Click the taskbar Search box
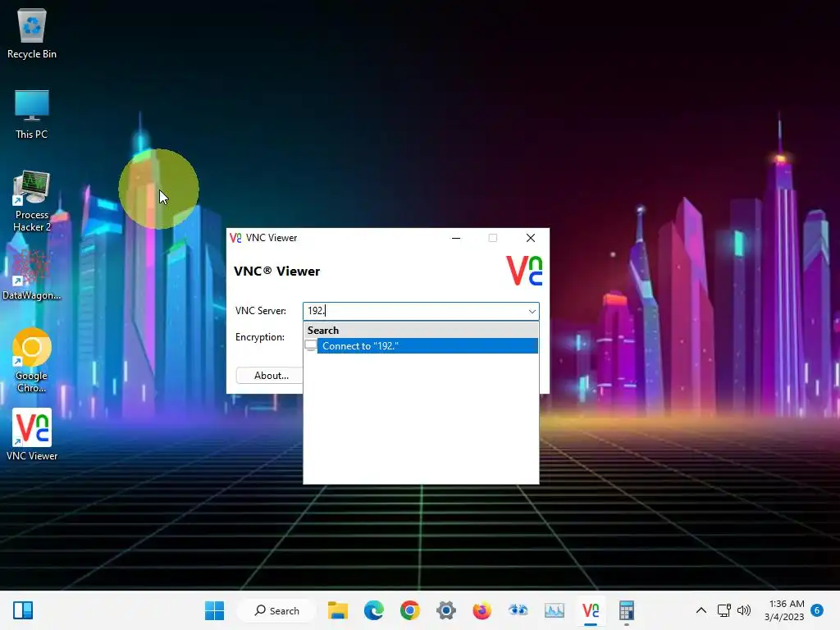This screenshot has height=630, width=840. 277,610
